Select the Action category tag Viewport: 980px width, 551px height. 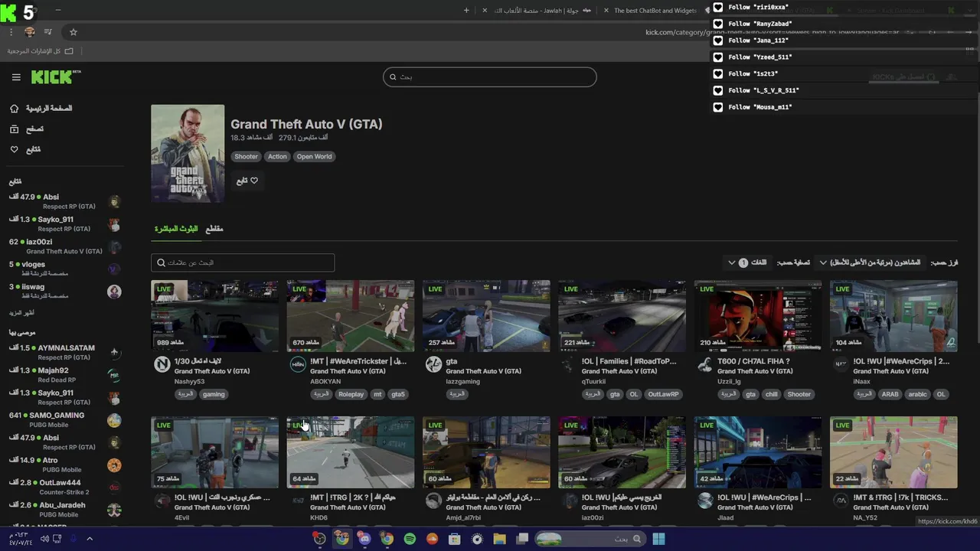tap(277, 157)
